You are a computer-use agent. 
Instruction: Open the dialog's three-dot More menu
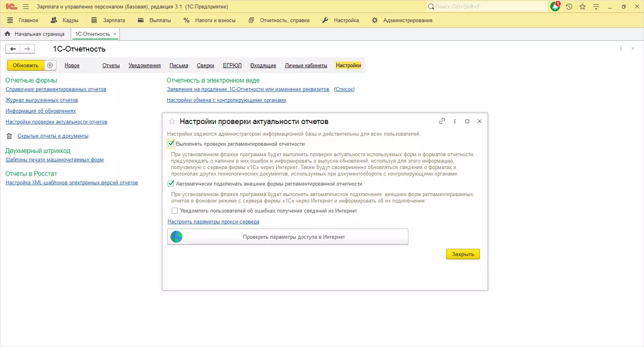455,121
